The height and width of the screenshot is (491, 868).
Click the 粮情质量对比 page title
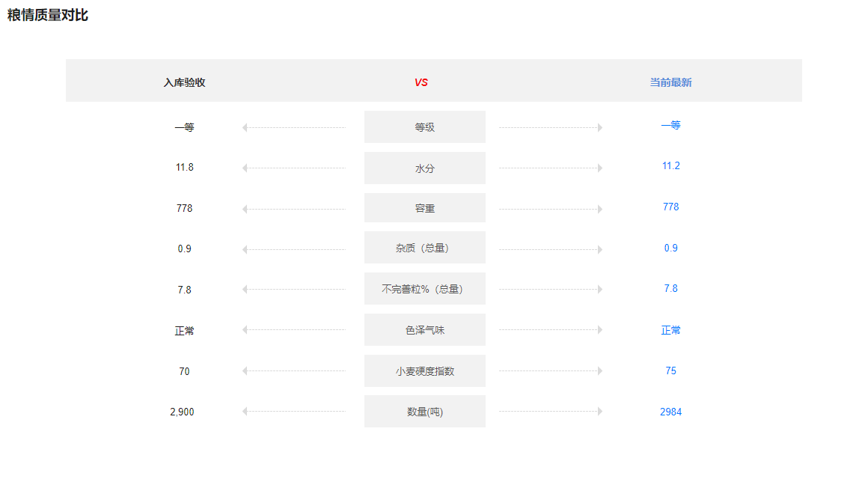pos(48,15)
